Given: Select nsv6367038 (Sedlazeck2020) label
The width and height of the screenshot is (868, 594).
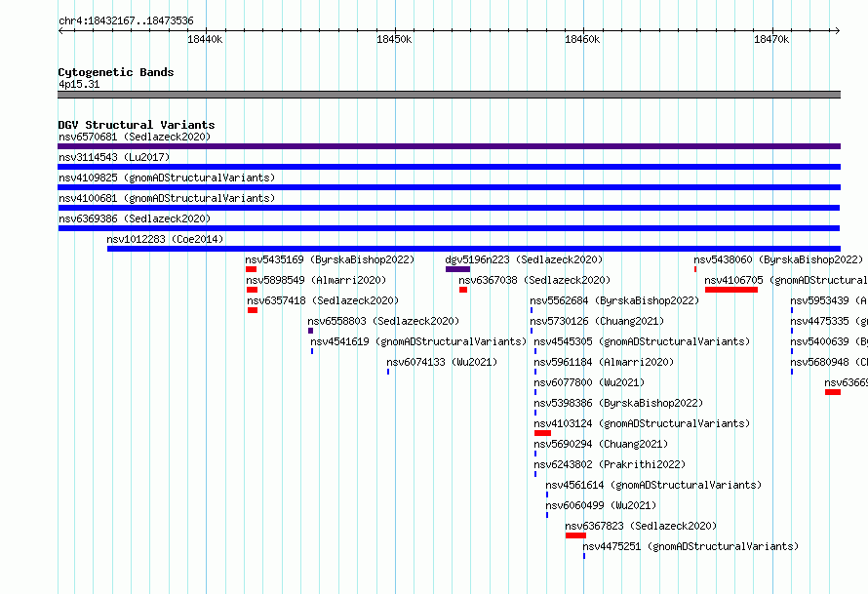Looking at the screenshot, I should click(x=534, y=280).
